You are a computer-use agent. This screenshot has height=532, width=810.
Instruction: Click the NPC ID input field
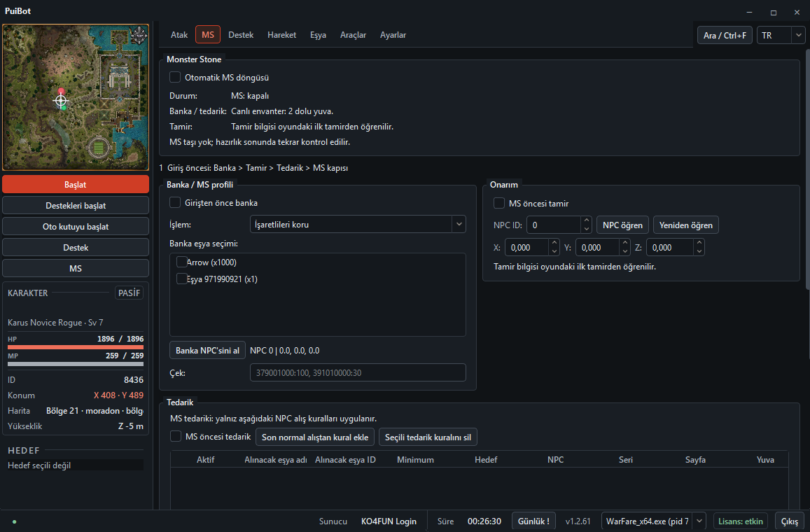click(554, 225)
